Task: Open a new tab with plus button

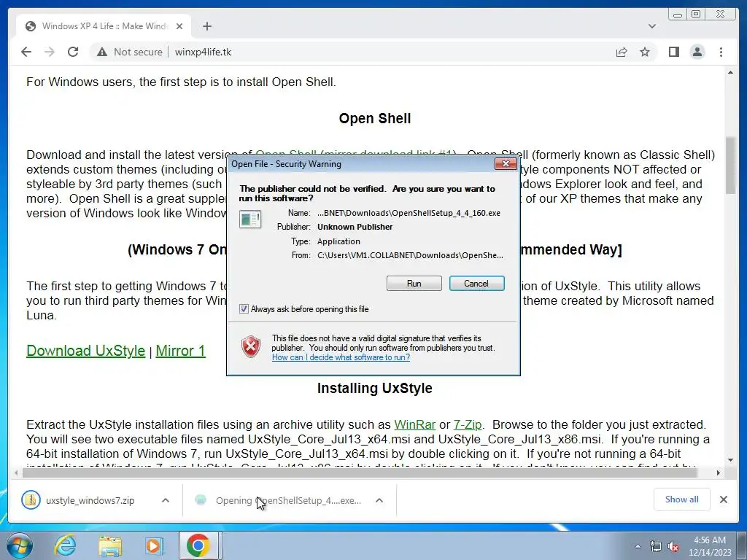Action: pos(206,26)
